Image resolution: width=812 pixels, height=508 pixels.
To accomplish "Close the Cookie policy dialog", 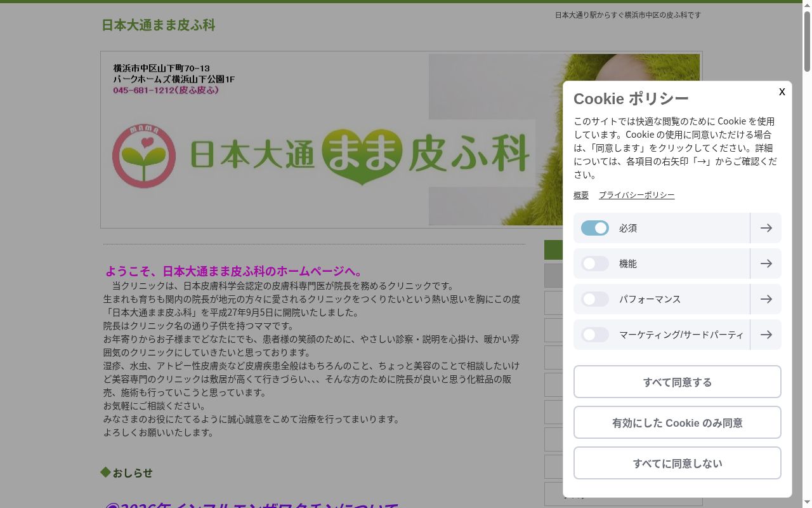I will [782, 92].
